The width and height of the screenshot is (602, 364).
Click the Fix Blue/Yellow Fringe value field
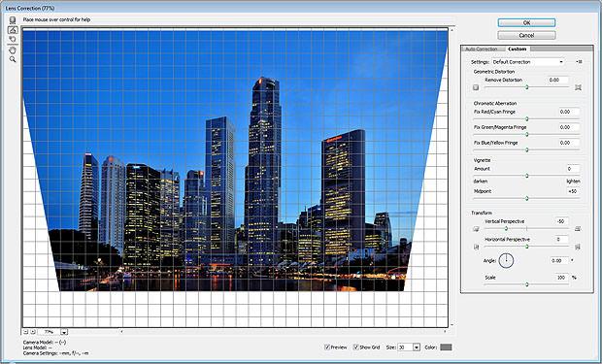click(x=569, y=143)
